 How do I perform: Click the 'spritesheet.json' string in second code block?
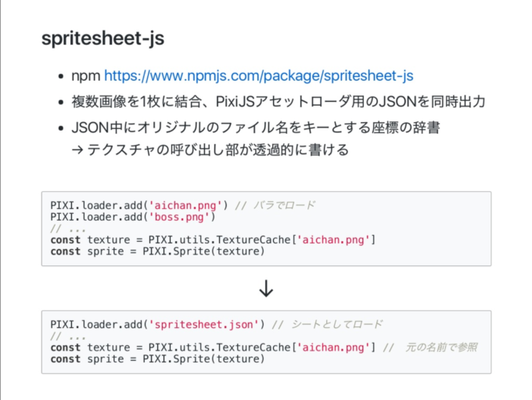coord(203,324)
